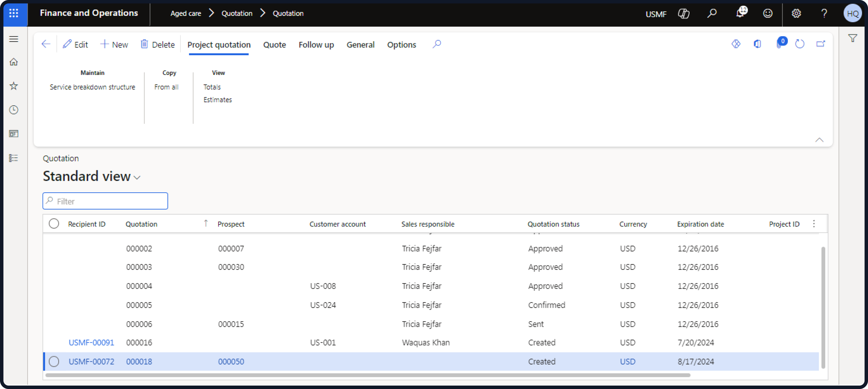Click the New button
Screen dimensions: 868x389
(x=114, y=44)
